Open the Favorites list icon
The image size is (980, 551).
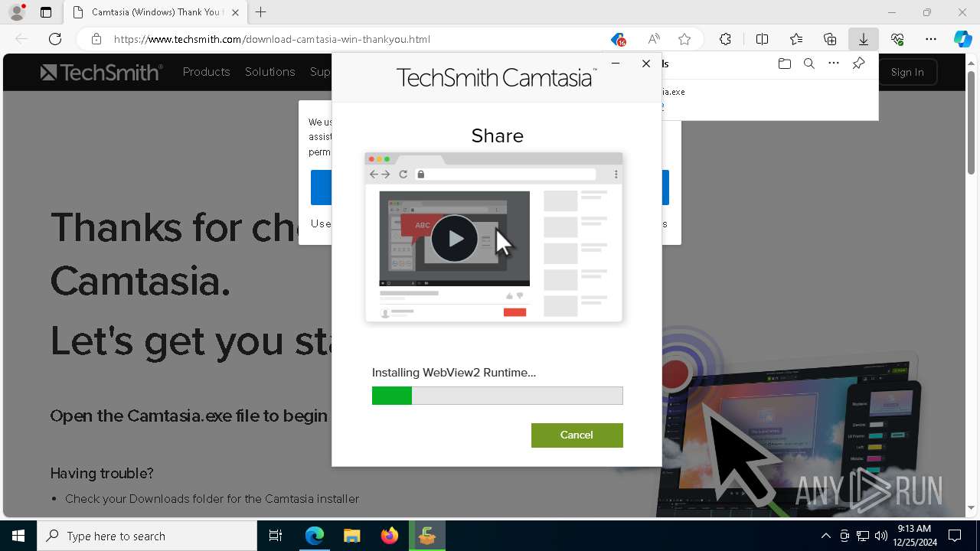point(796,39)
